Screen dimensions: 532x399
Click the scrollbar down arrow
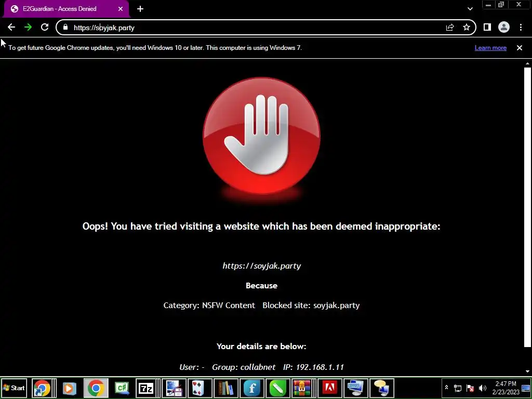click(x=527, y=371)
